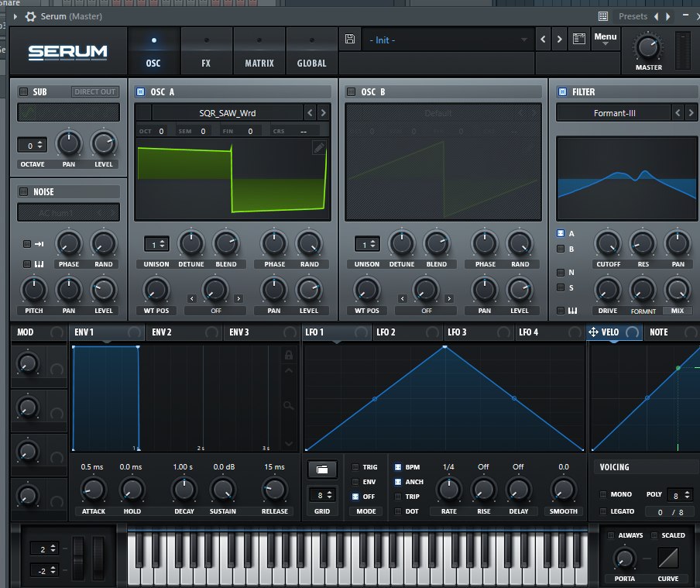This screenshot has width=700, height=588.
Task: Select next OSC A wavetable arrow
Action: (323, 113)
